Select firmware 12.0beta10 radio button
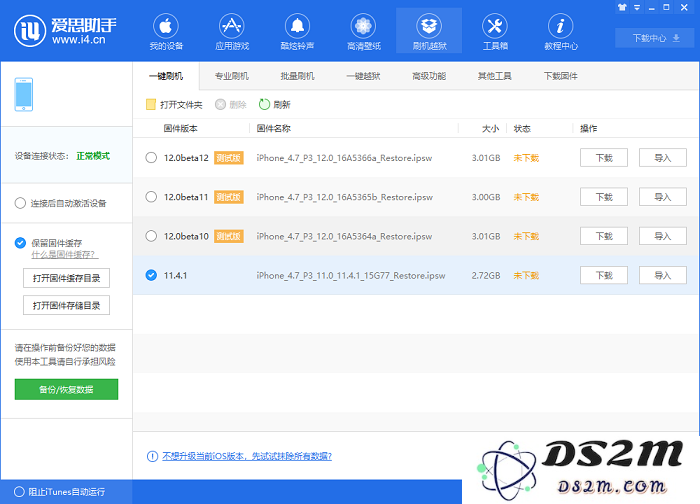 click(x=151, y=236)
